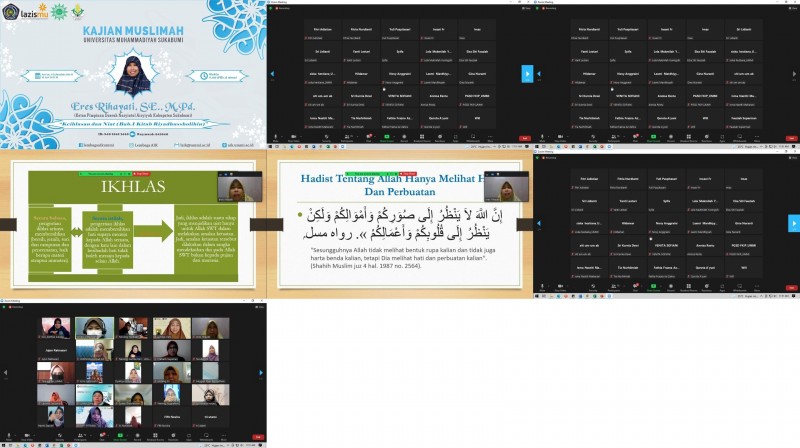Image resolution: width=800 pixels, height=448 pixels.
Task: Stop Video in the camera gallery window
Action: click(x=25, y=438)
